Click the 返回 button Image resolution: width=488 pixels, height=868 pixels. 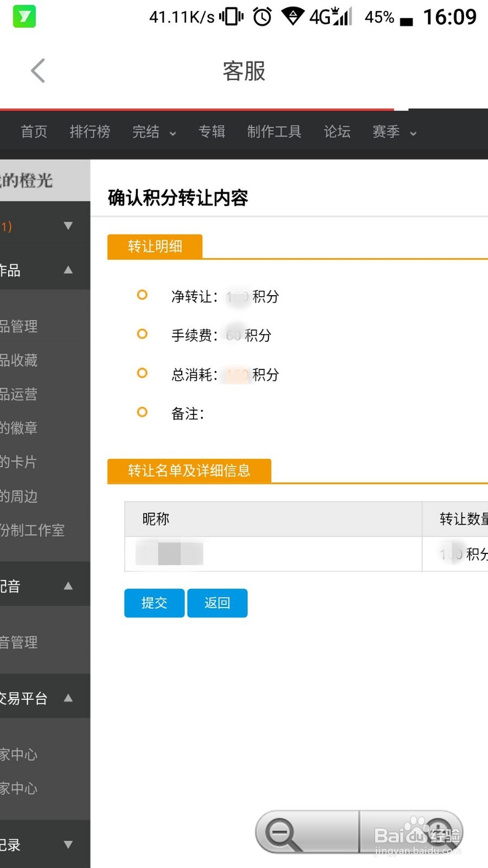[x=217, y=603]
